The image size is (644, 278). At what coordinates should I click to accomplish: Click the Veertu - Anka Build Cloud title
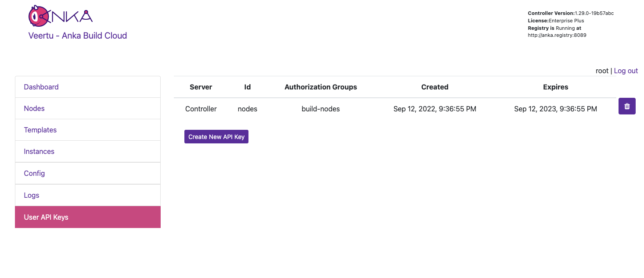pos(77,36)
